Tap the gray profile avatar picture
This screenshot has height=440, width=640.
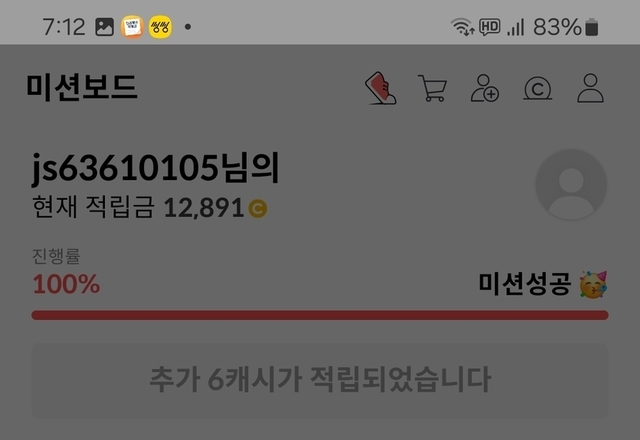(x=571, y=184)
